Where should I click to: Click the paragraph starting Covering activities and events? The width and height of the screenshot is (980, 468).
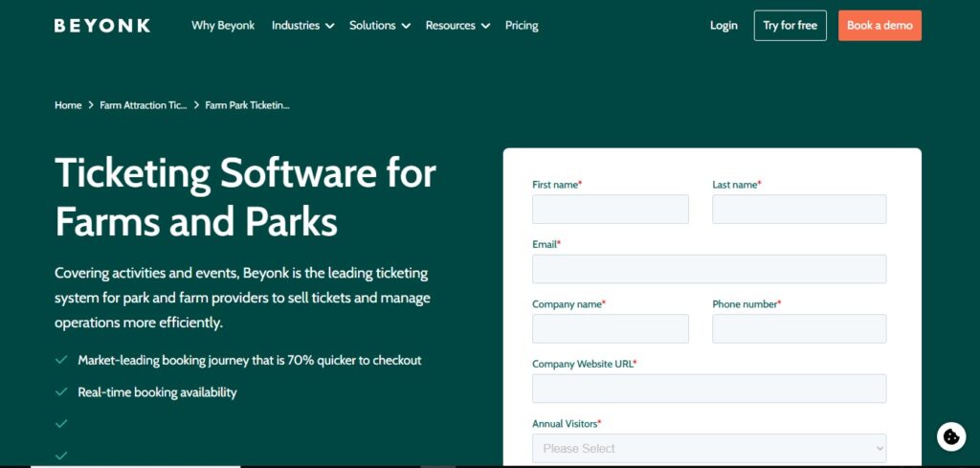point(242,298)
